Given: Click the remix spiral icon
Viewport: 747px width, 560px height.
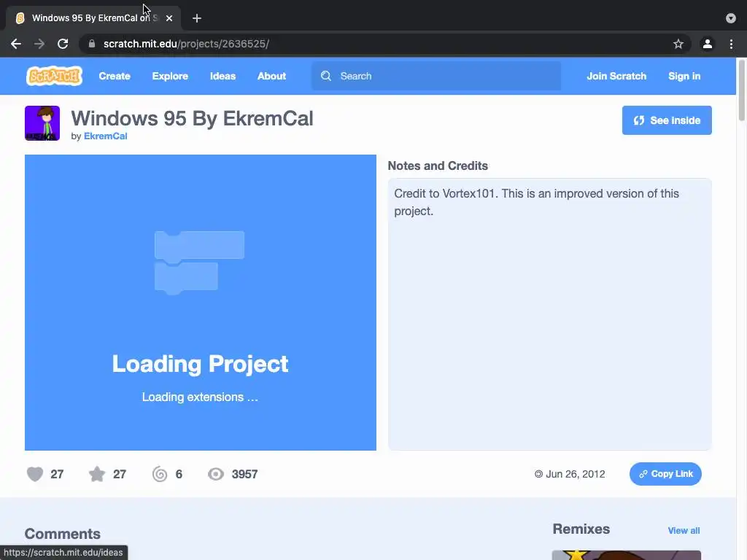Looking at the screenshot, I should click(x=160, y=474).
